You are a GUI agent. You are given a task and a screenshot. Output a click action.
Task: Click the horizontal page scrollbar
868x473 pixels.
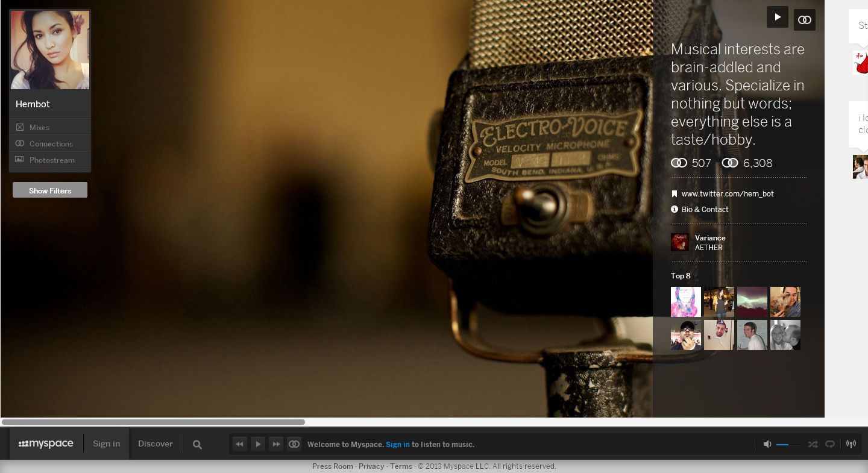click(154, 422)
